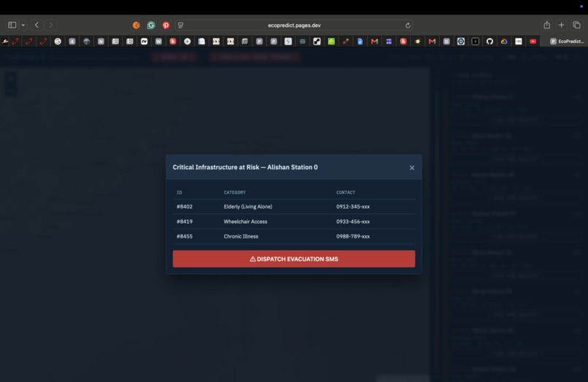
Task: Open the gray N favicon bookmark
Action: tap(101, 42)
